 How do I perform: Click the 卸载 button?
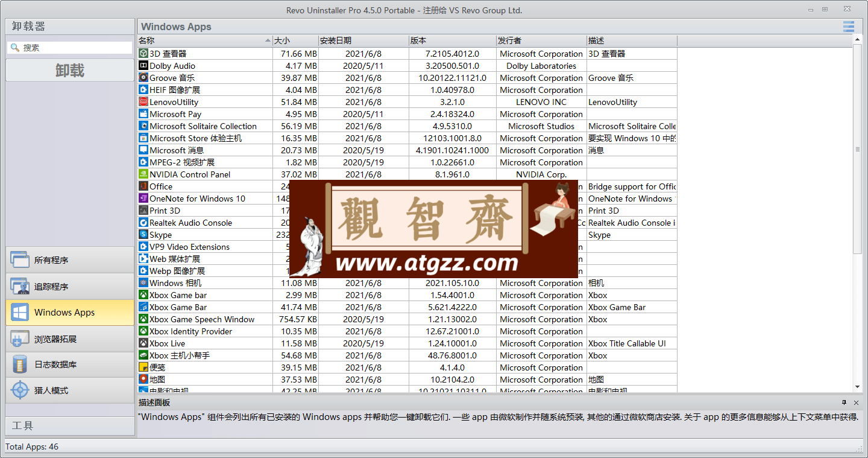[x=70, y=71]
